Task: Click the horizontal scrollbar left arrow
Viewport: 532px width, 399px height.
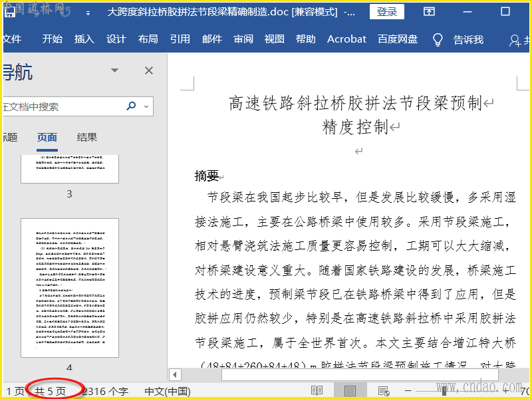Action: click(x=175, y=375)
